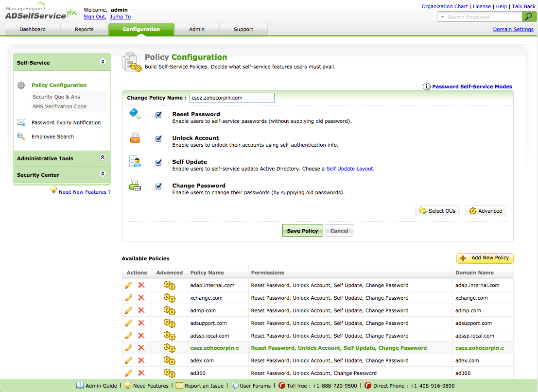Open the Search Employee dropdown arrow
The height and width of the screenshot is (392, 538).
click(x=442, y=17)
